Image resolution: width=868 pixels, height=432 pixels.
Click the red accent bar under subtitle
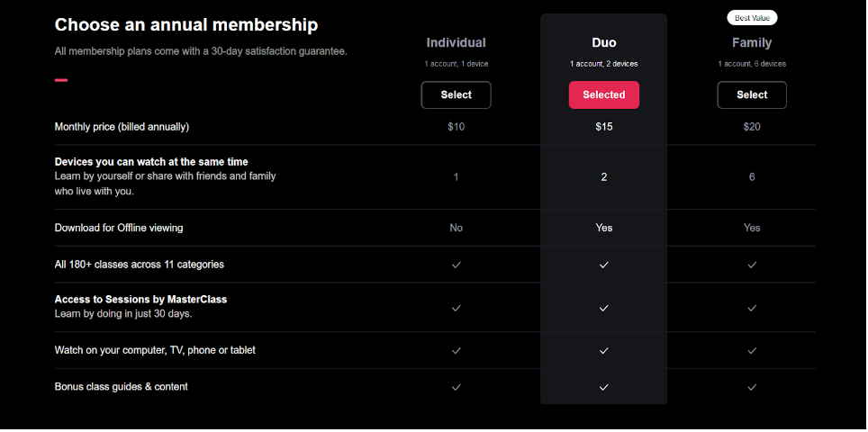[x=61, y=80]
